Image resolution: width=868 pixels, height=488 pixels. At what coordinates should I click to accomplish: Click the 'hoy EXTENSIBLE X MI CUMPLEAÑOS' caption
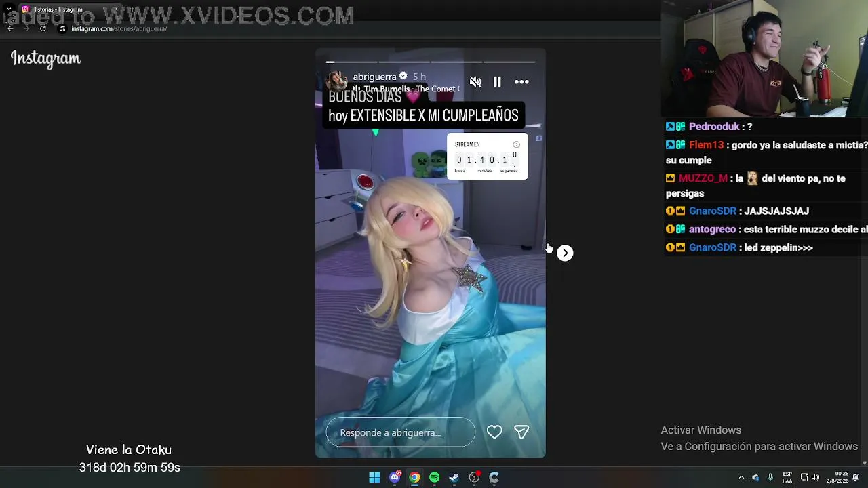click(423, 115)
